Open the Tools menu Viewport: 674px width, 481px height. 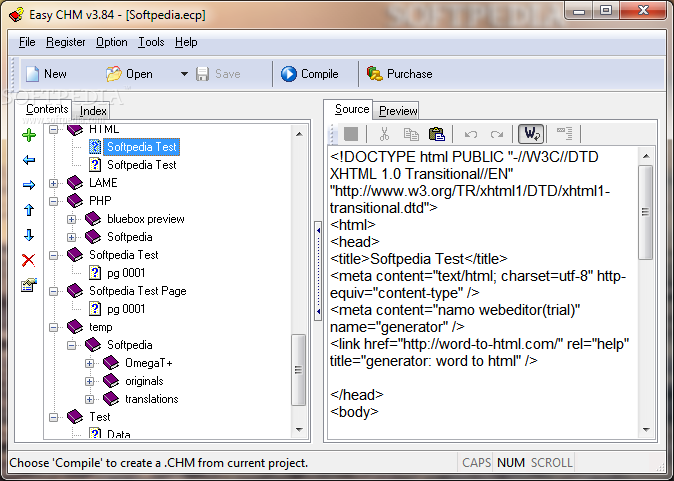pos(151,42)
